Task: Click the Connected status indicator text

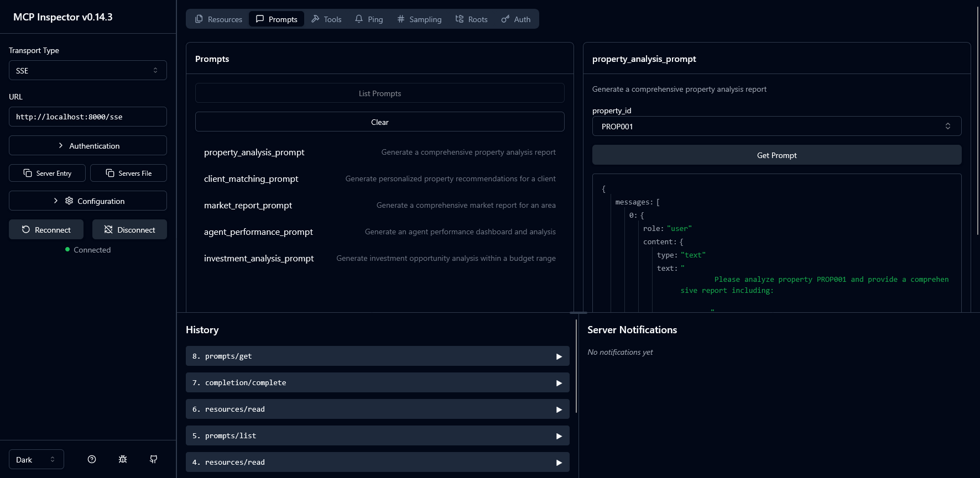Action: point(92,250)
